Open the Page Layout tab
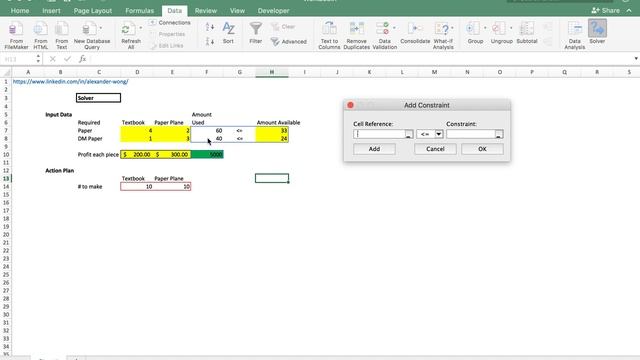The width and height of the screenshot is (640, 360). (93, 11)
